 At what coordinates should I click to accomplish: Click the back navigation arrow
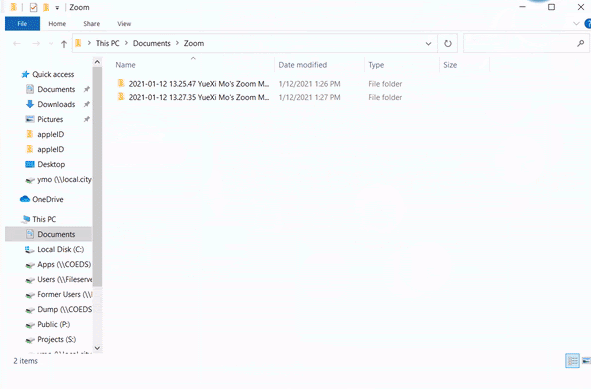coord(17,44)
